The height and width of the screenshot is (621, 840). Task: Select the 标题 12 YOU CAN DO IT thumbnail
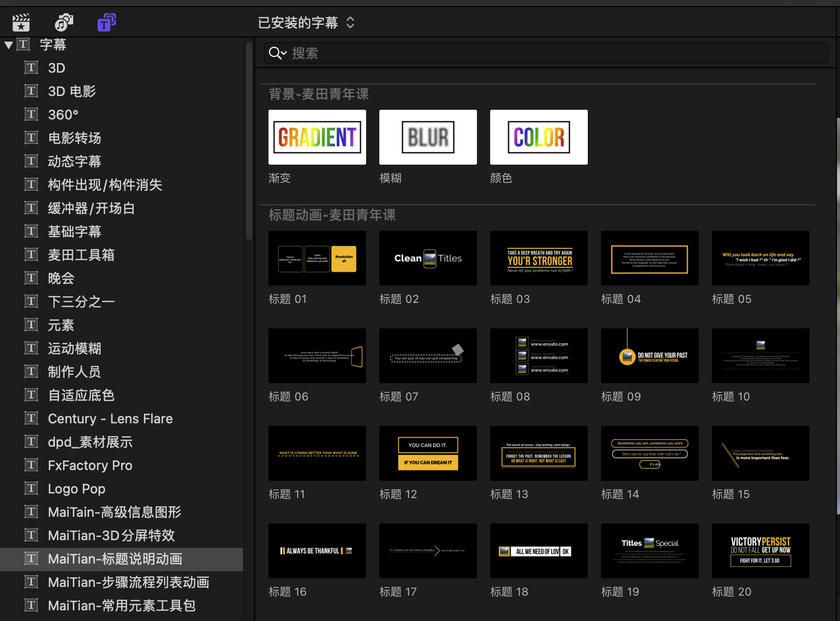[428, 453]
